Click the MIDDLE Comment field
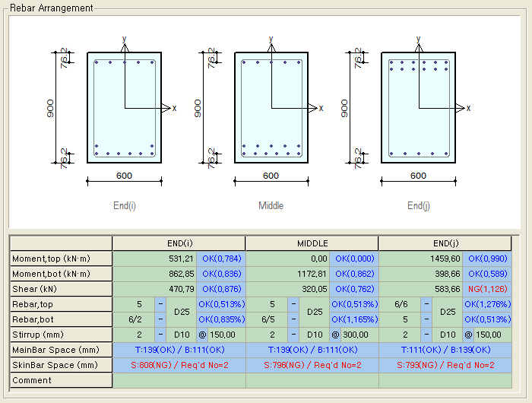 point(312,380)
